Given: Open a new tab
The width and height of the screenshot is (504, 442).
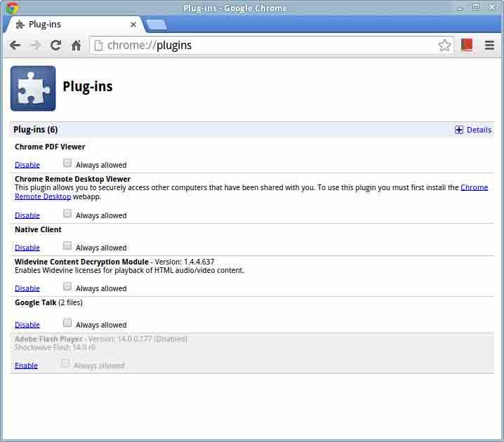Looking at the screenshot, I should click(156, 25).
